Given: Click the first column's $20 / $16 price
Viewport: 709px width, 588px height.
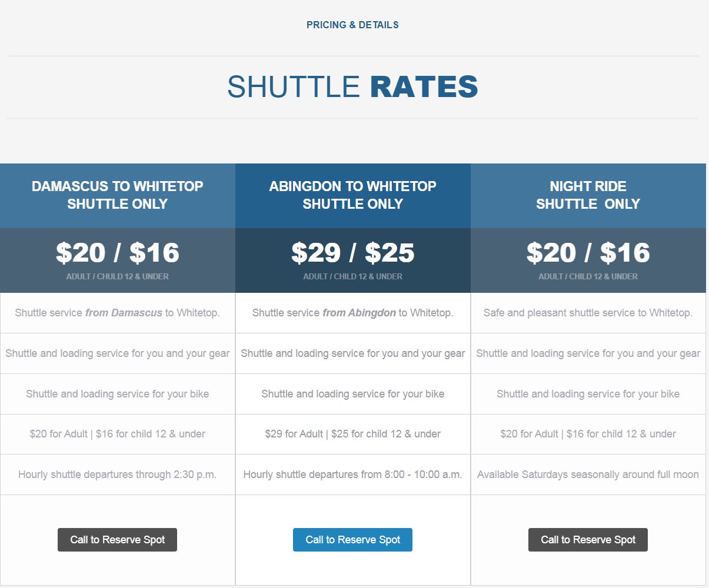Looking at the screenshot, I should (x=118, y=253).
